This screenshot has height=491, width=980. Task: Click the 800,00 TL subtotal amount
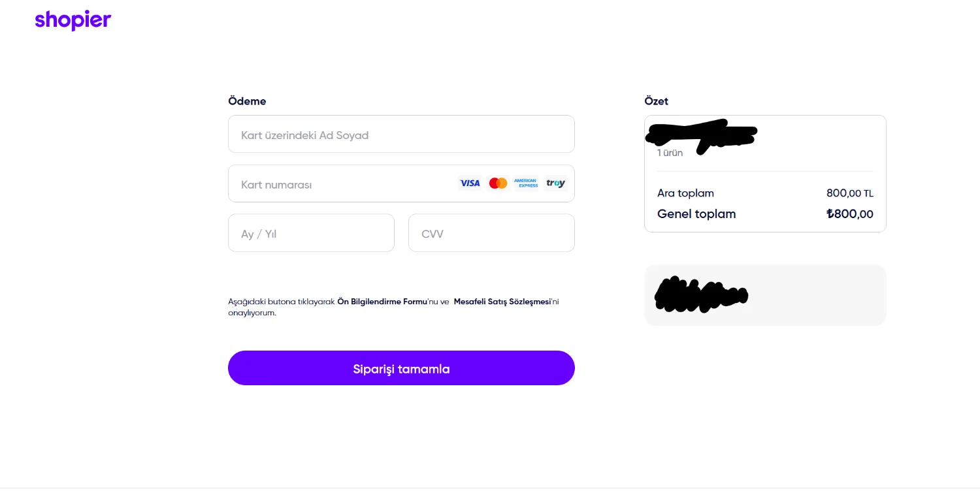[849, 193]
